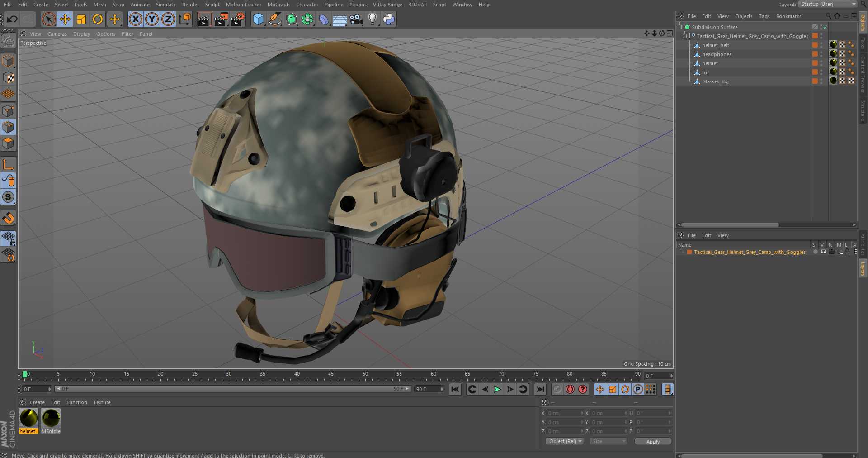Open the MoGraph menu
This screenshot has height=458, width=868.
click(278, 5)
